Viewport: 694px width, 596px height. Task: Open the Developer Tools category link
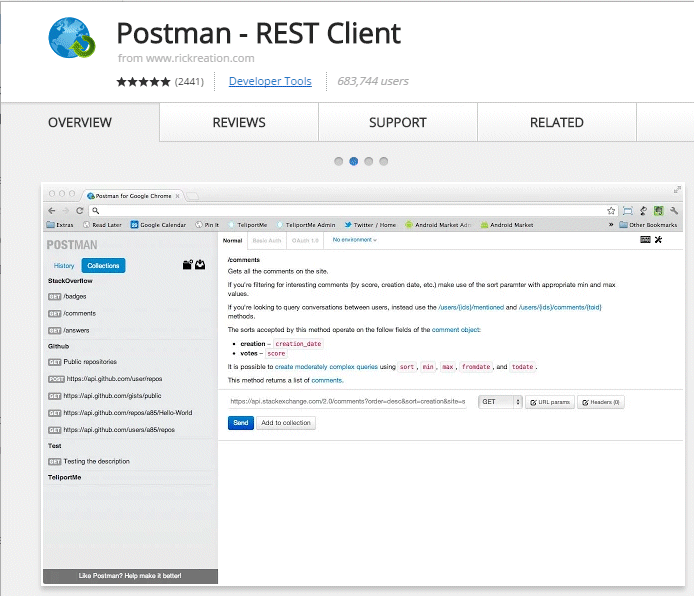(270, 81)
